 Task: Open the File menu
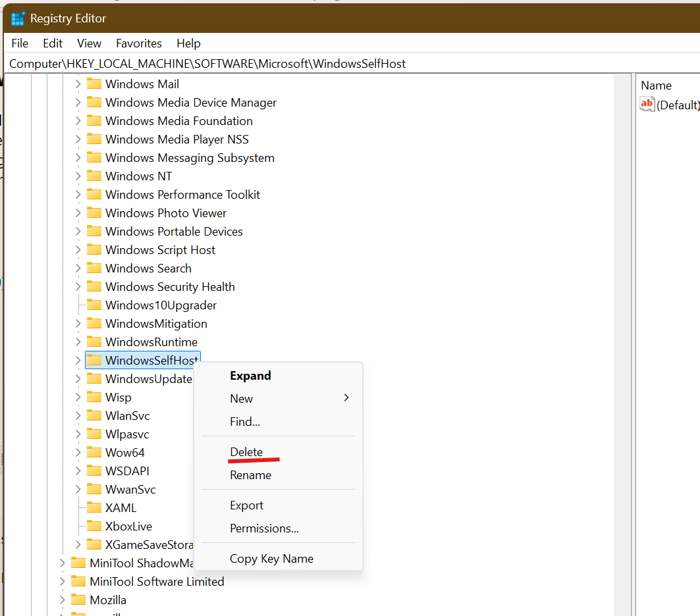(x=20, y=43)
